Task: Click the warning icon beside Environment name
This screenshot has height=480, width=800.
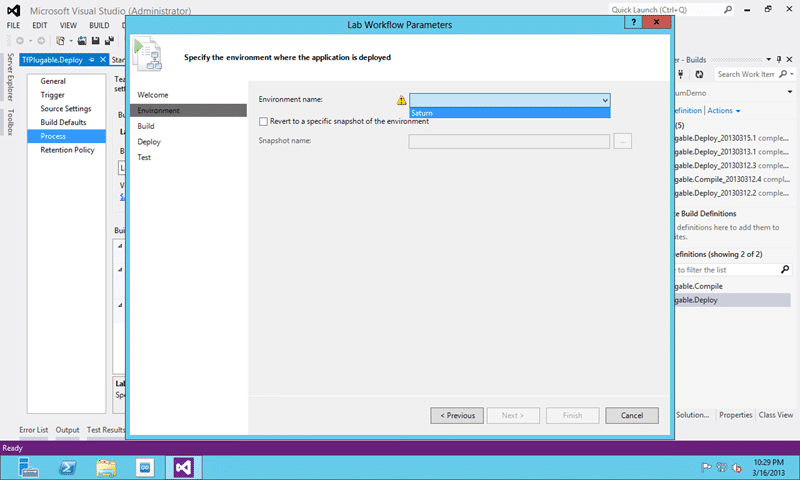Action: [x=402, y=100]
